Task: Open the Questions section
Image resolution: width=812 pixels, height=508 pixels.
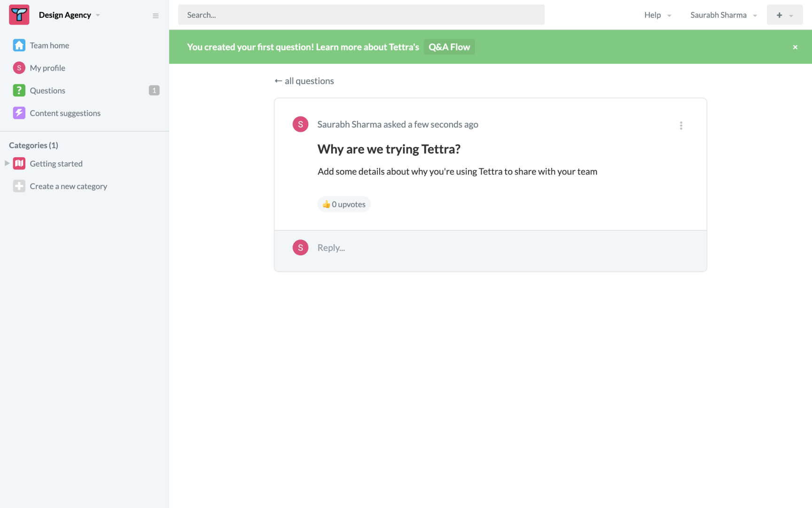Action: (x=47, y=90)
